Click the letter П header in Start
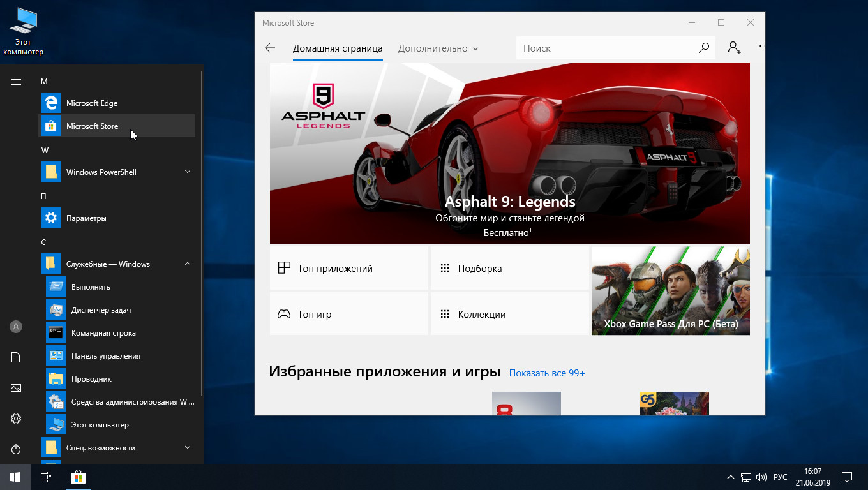The height and width of the screenshot is (490, 868). (x=43, y=197)
